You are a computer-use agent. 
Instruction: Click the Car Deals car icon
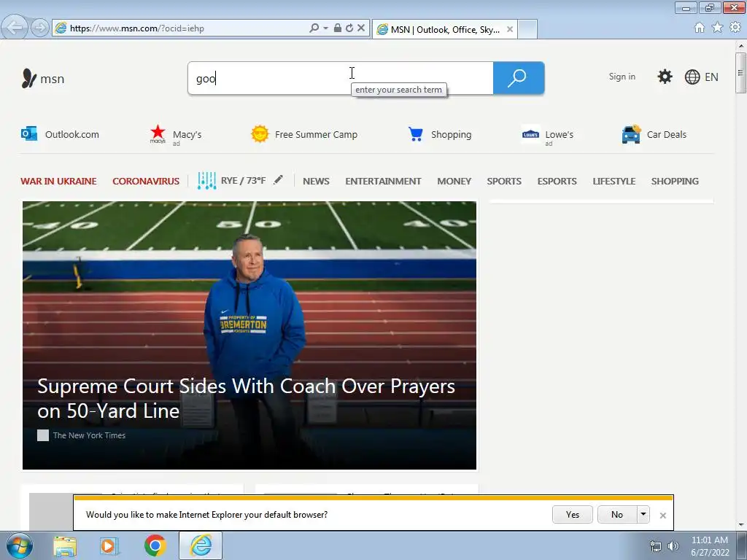(631, 134)
